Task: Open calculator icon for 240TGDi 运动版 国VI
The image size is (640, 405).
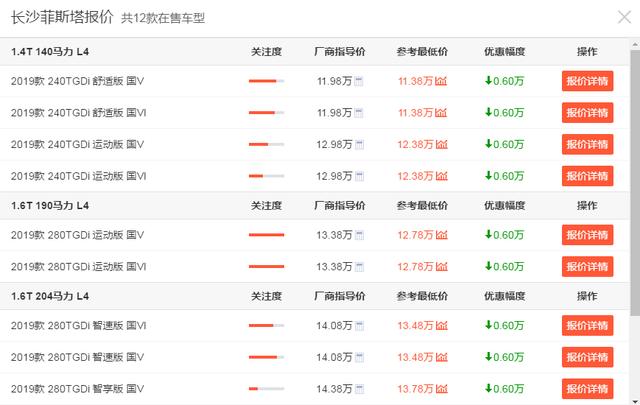Action: pos(359,176)
